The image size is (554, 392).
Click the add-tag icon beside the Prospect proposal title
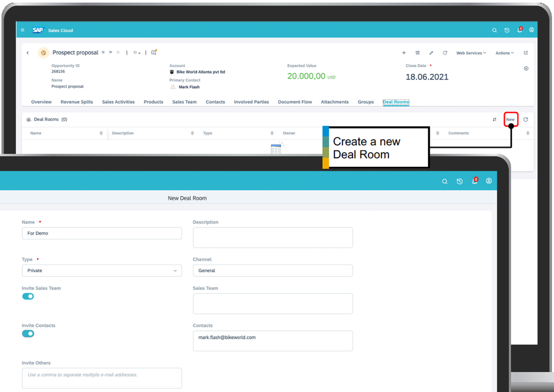pos(137,53)
